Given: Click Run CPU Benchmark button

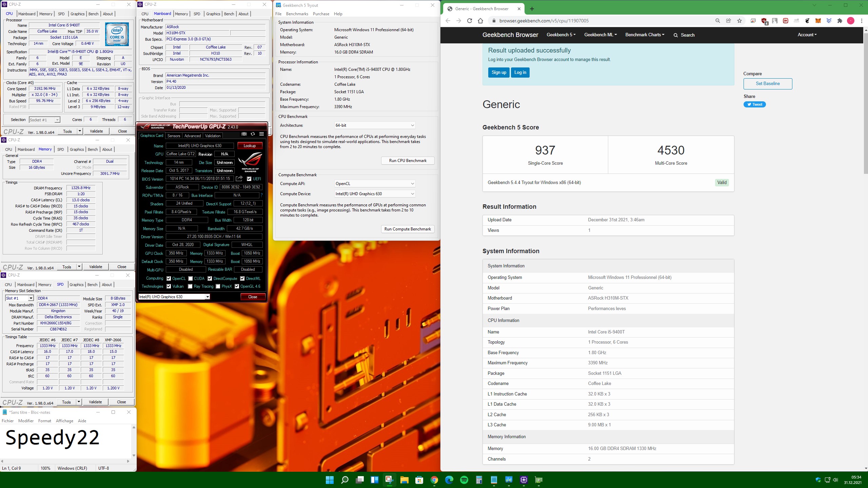Looking at the screenshot, I should (408, 161).
